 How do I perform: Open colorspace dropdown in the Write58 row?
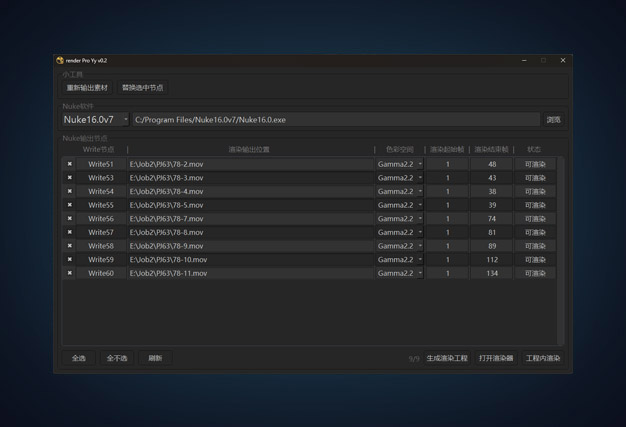[x=400, y=246]
